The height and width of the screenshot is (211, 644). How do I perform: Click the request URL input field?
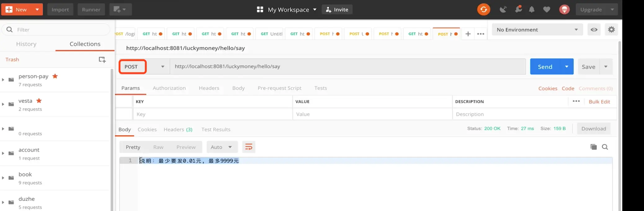(x=348, y=66)
